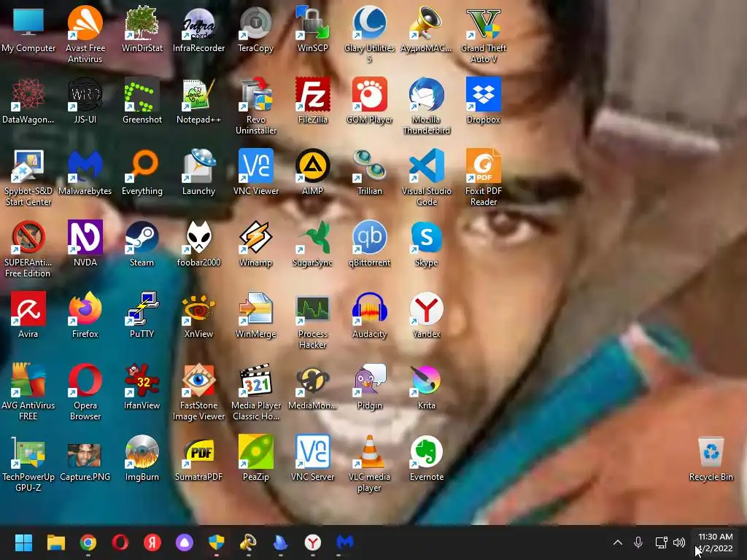This screenshot has height=560, width=747.
Task: Click the Malwarebytes icon in the taskbar
Action: [345, 542]
